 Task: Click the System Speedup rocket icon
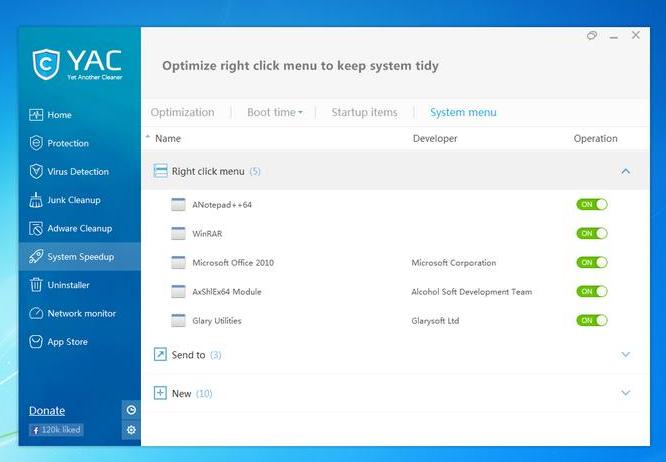(x=36, y=256)
